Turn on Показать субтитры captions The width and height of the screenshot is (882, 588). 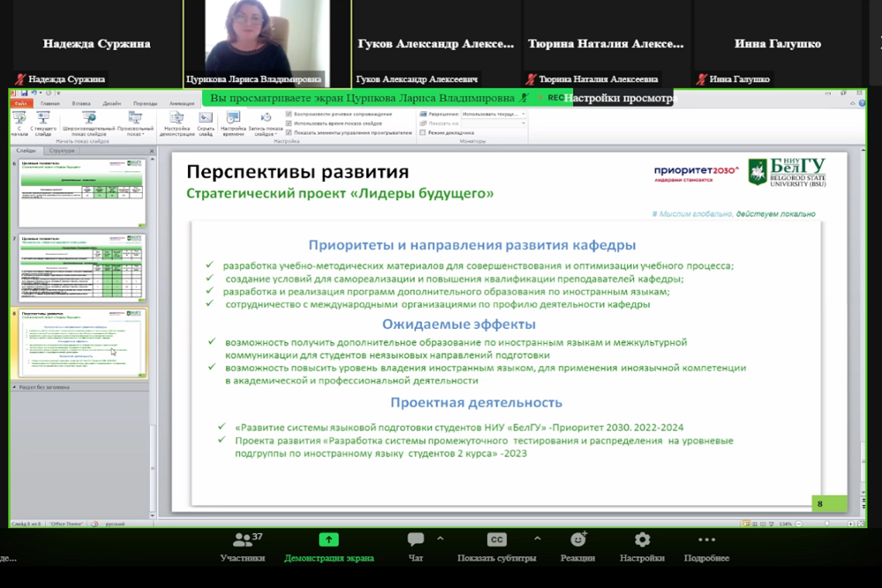pyautogui.click(x=497, y=540)
